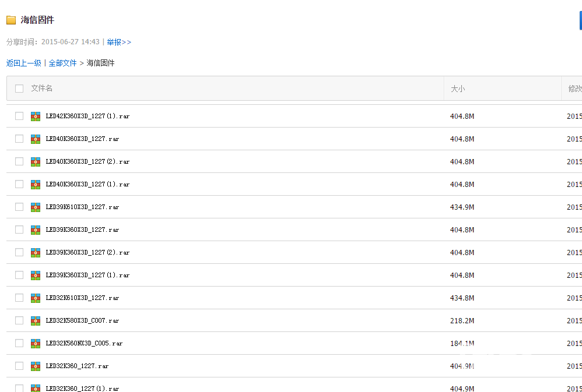Check the box for LED32K360_1227.rar
Screen dimensions: 582x392
click(19, 366)
